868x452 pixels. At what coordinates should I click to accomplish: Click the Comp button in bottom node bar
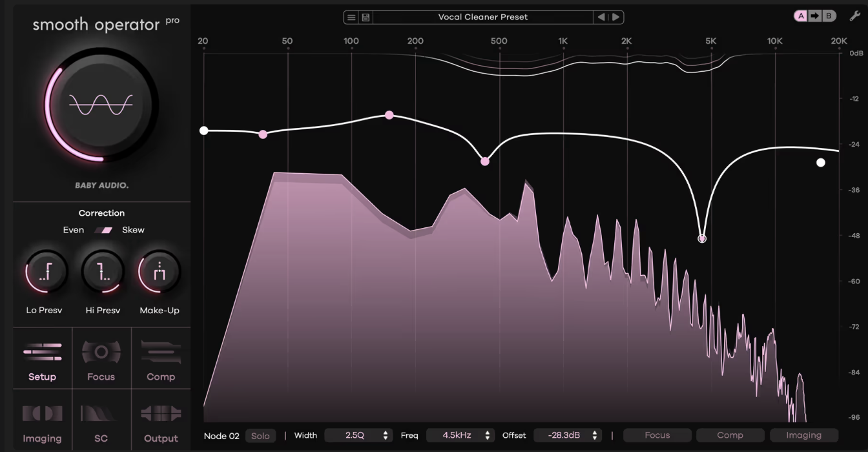(730, 436)
